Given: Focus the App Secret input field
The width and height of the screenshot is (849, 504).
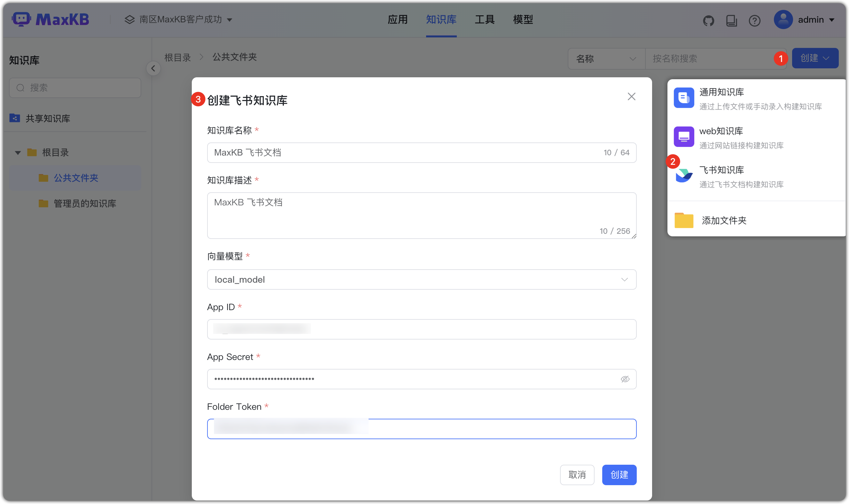Looking at the screenshot, I should (421, 379).
